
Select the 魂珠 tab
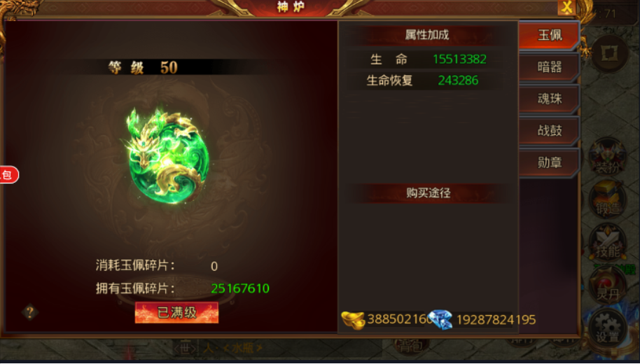[548, 99]
